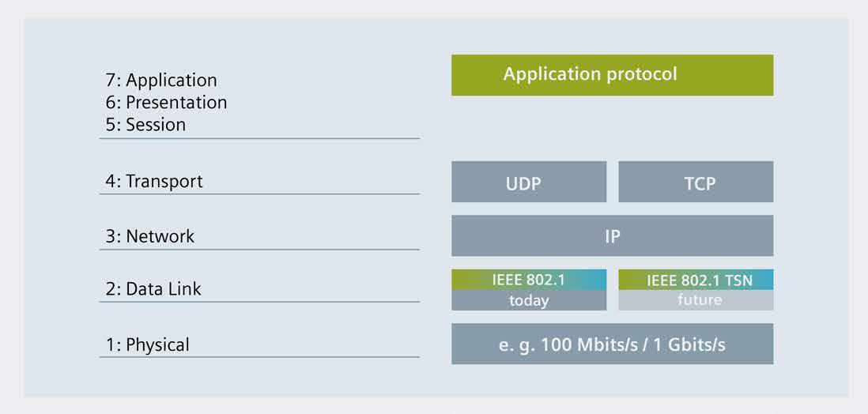The image size is (868, 414).
Task: Select the UDP transport block
Action: tap(529, 182)
